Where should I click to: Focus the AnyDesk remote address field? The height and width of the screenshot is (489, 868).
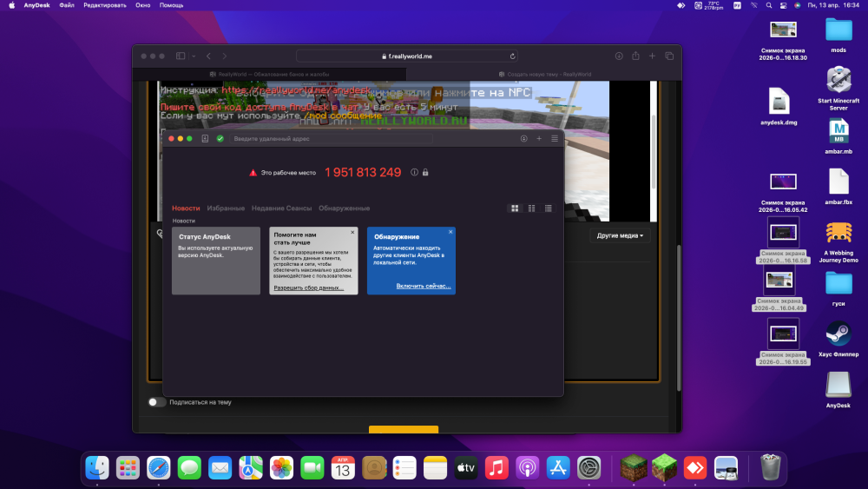[331, 138]
